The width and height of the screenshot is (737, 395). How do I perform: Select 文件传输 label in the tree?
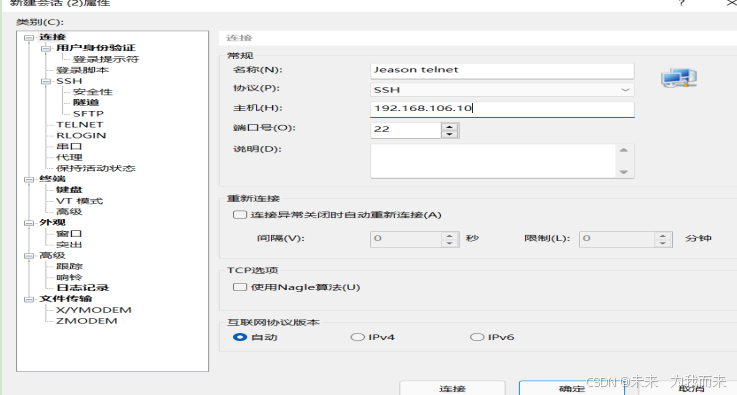coord(65,299)
